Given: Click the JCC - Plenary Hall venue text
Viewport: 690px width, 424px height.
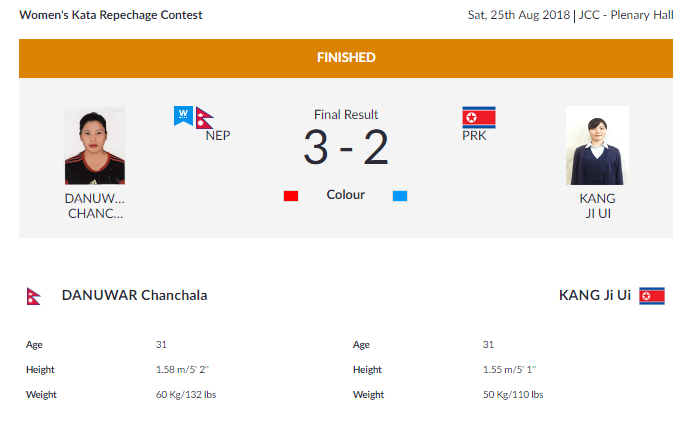Looking at the screenshot, I should tap(626, 15).
